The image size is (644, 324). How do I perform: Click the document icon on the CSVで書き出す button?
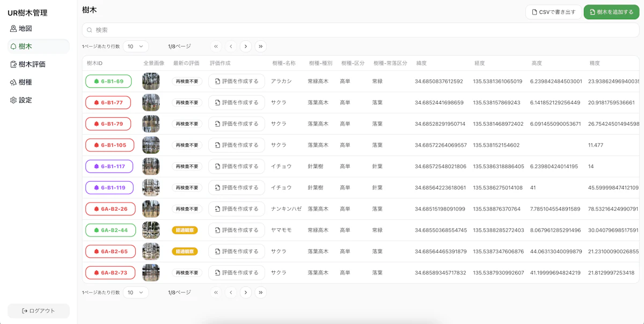coord(533,12)
